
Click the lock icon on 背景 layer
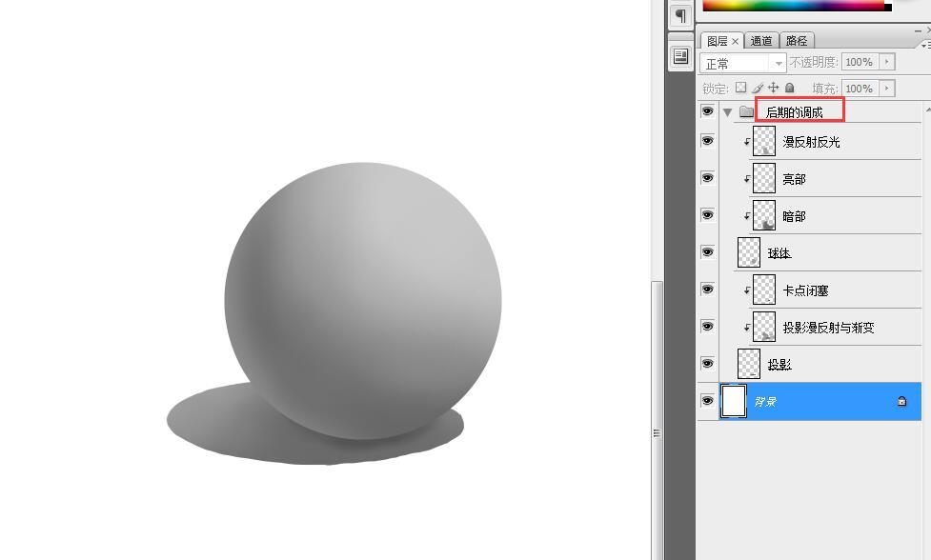point(901,402)
